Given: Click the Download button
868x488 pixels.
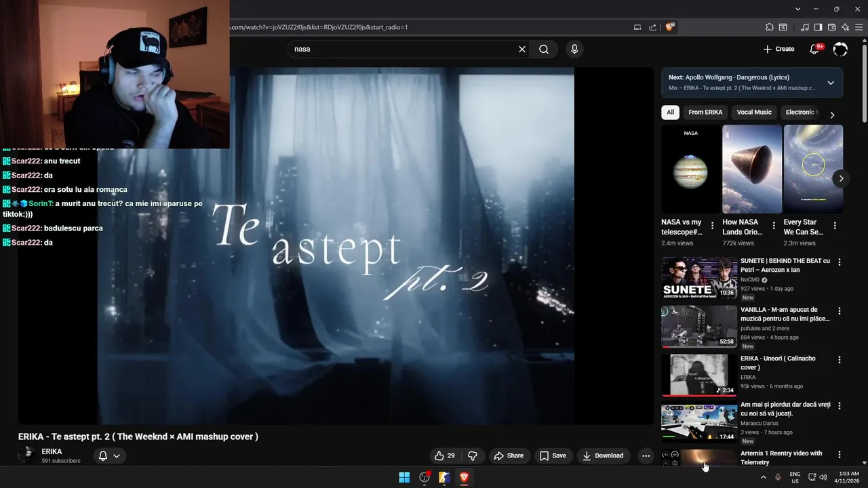Looking at the screenshot, I should (603, 455).
